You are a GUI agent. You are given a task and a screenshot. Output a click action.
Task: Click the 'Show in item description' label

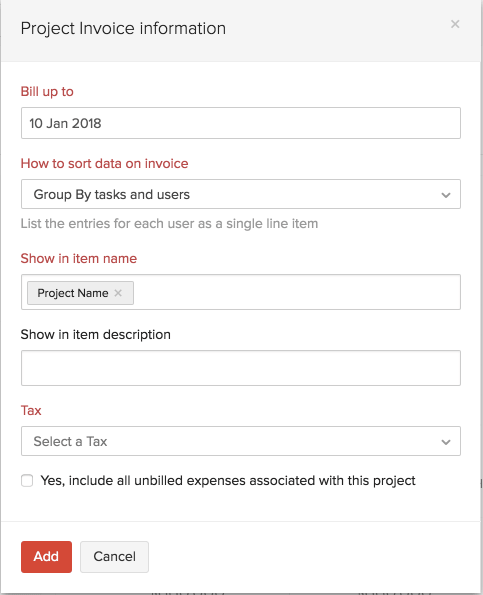point(96,335)
